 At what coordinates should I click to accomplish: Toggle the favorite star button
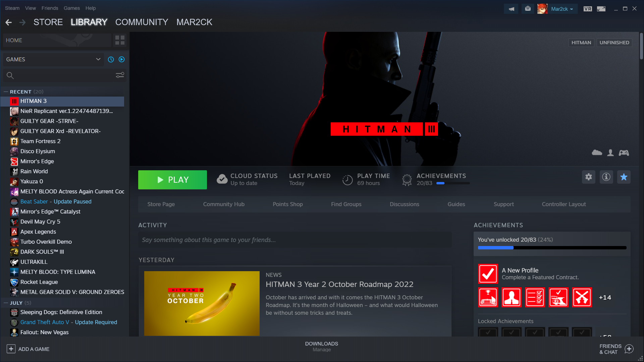pyautogui.click(x=624, y=177)
